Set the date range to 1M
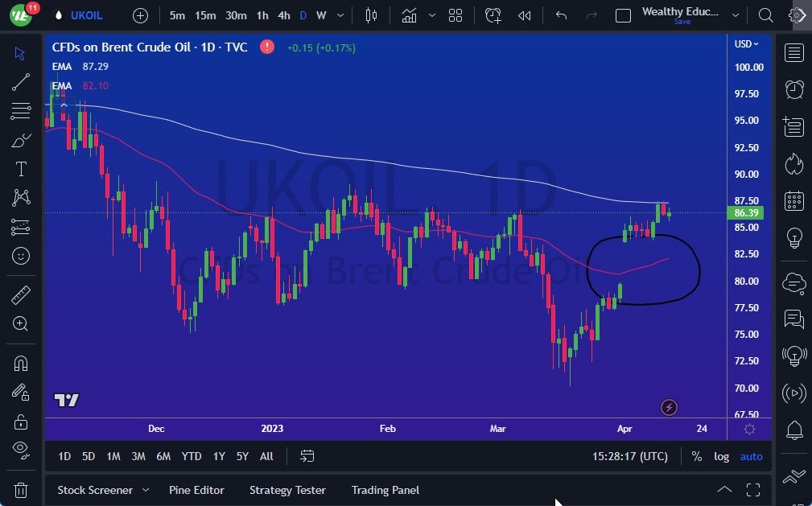The height and width of the screenshot is (506, 812). click(113, 456)
